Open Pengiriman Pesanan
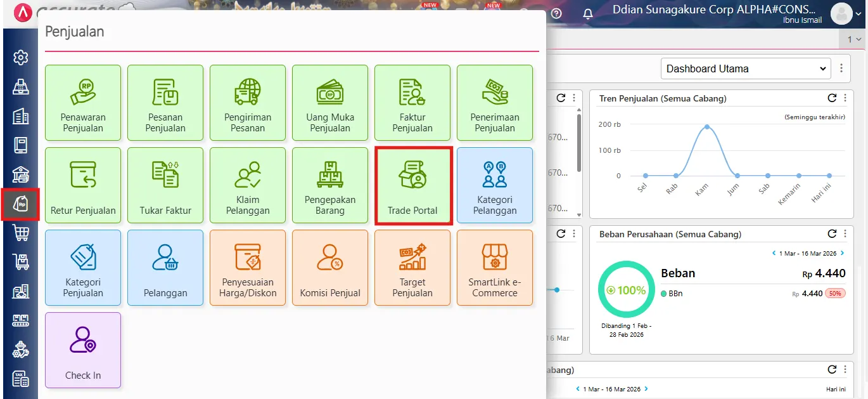This screenshot has width=868, height=399. 248,103
